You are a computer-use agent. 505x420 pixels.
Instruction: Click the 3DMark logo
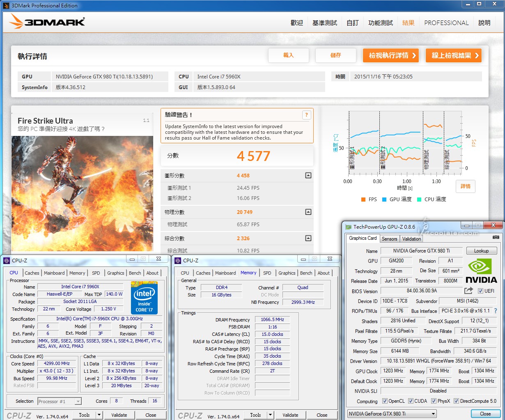(48, 22)
